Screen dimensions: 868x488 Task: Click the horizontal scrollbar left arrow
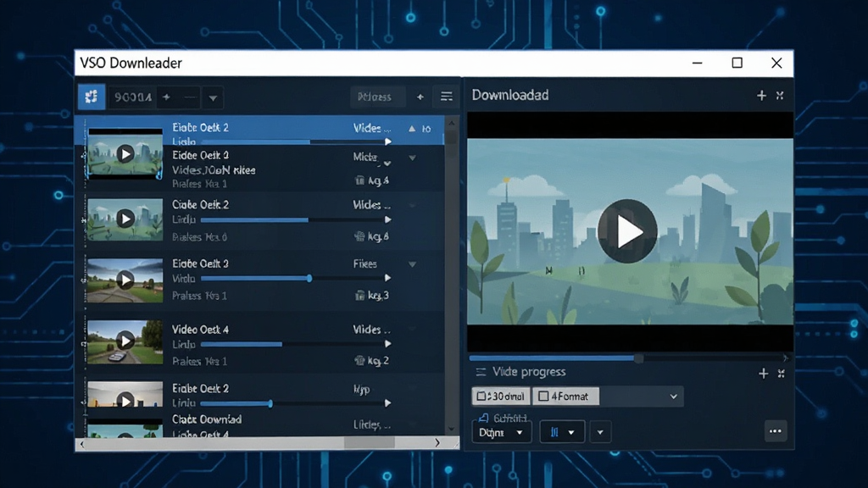click(82, 443)
